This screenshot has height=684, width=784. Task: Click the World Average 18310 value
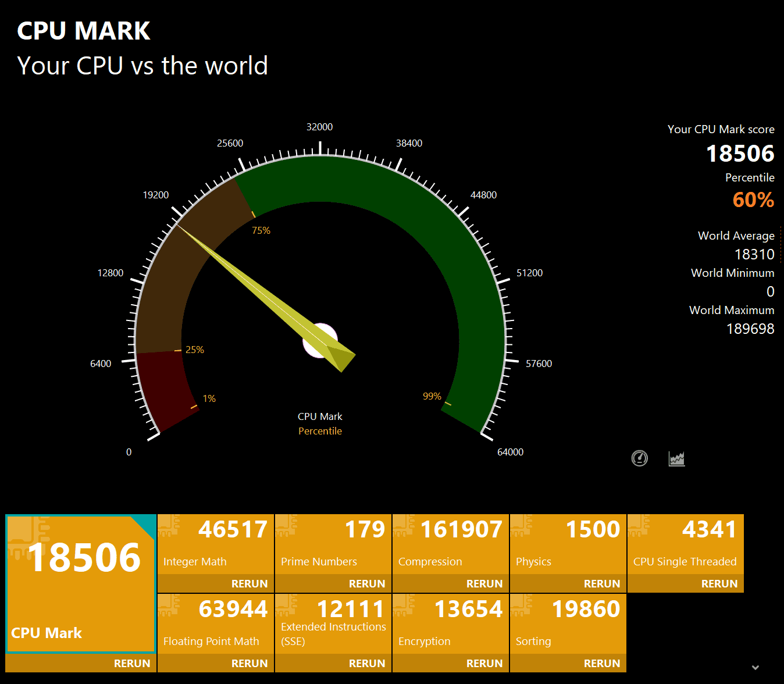pos(754,254)
